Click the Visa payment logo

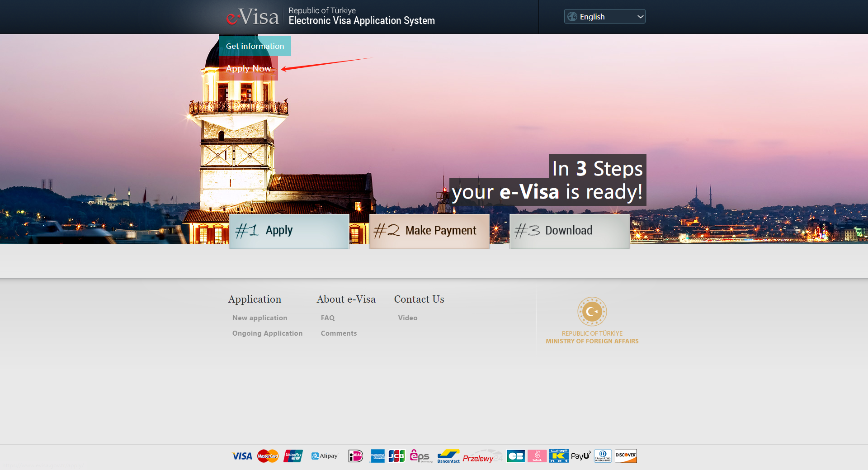click(242, 456)
